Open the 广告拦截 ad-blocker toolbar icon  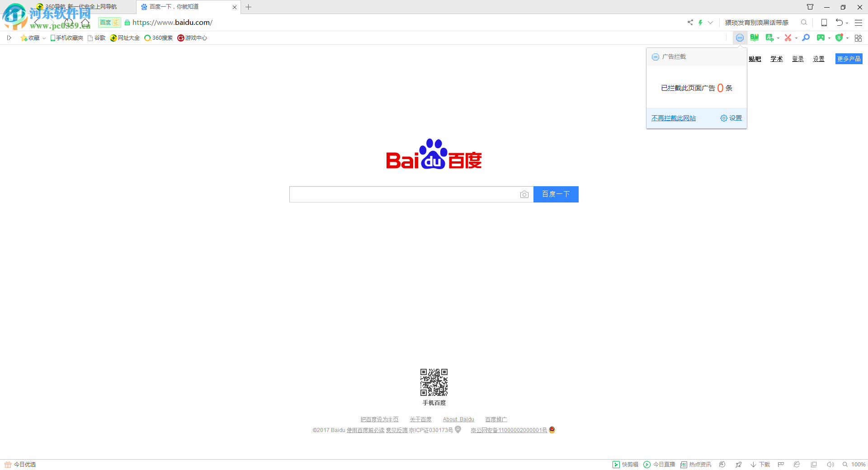(740, 38)
